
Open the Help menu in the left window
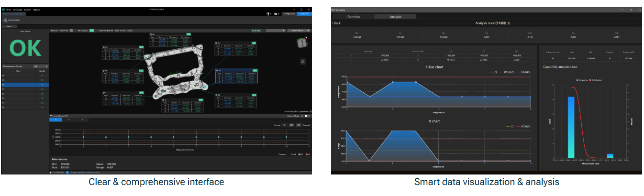(x=36, y=10)
